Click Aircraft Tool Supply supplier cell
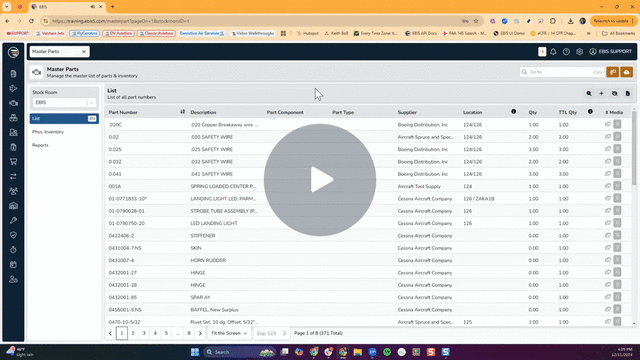The image size is (640, 360). 419,187
